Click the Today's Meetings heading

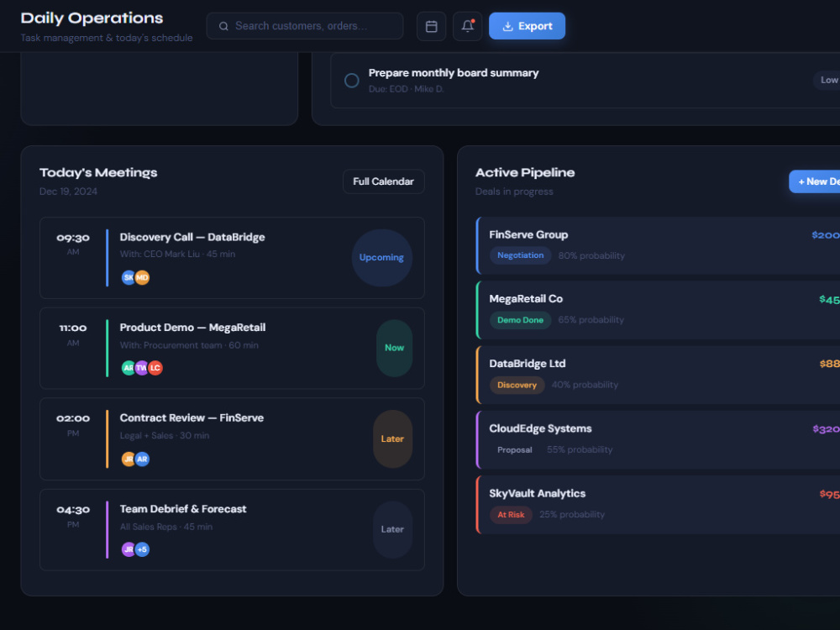pyautogui.click(x=98, y=173)
